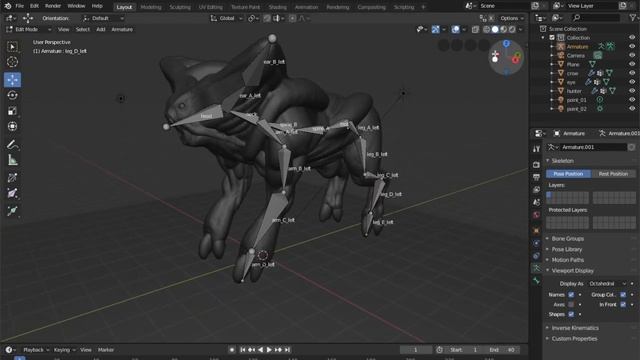This screenshot has width=640, height=360.
Task: Open View Layer properties tab
Action: [536, 190]
